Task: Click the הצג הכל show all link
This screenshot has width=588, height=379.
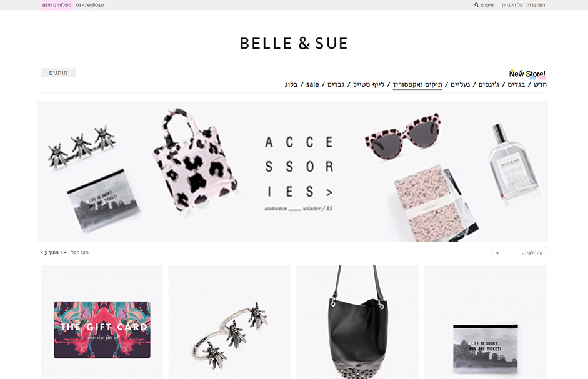Action: [80, 252]
